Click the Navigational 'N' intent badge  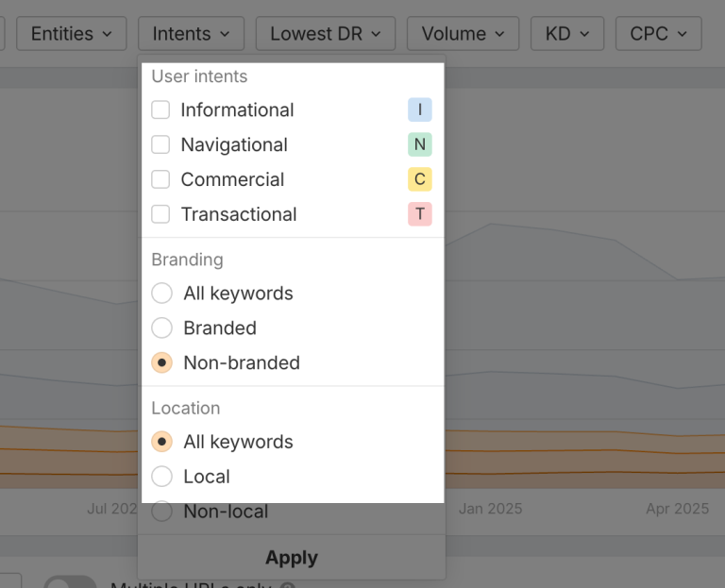(x=420, y=144)
